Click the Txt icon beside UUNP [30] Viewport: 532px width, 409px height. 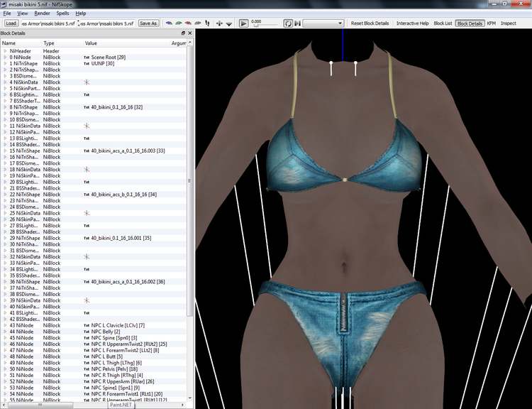click(87, 63)
